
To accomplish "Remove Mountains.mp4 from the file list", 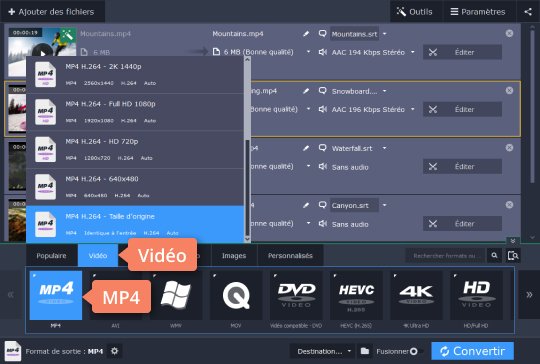I will [509, 33].
